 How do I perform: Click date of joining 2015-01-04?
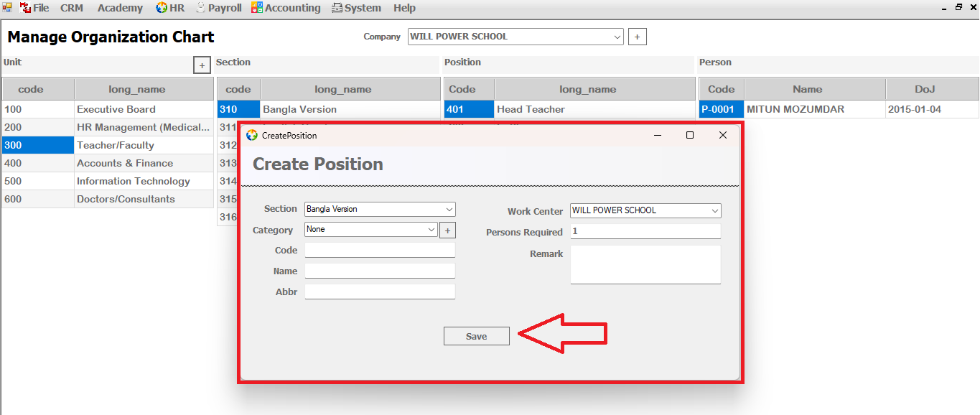[x=932, y=109]
